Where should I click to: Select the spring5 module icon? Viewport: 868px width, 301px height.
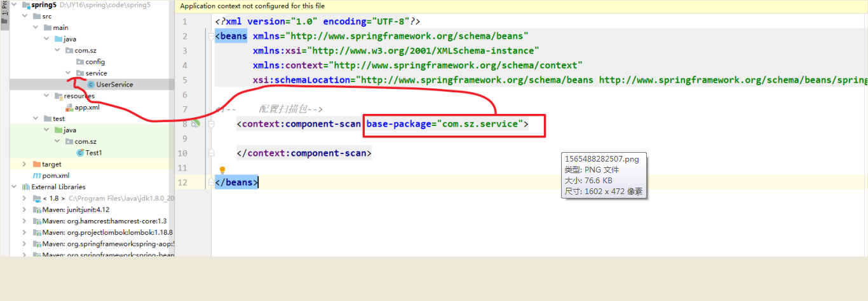(x=25, y=5)
